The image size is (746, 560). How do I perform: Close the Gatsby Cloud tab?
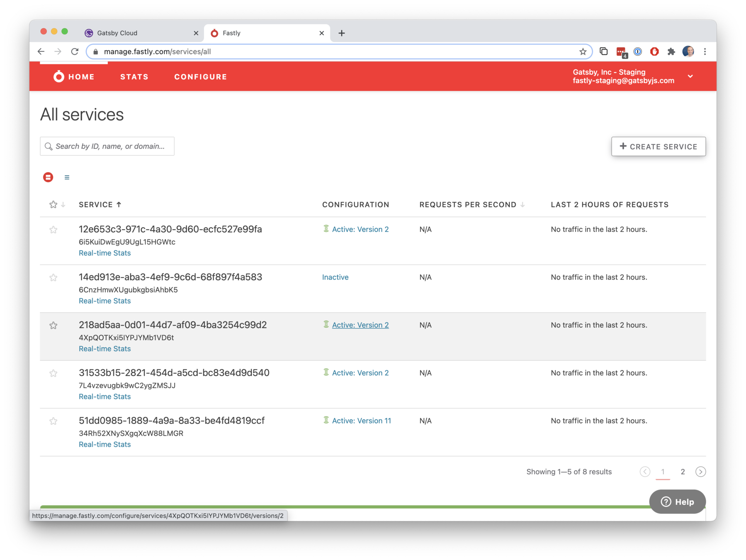coord(196,33)
